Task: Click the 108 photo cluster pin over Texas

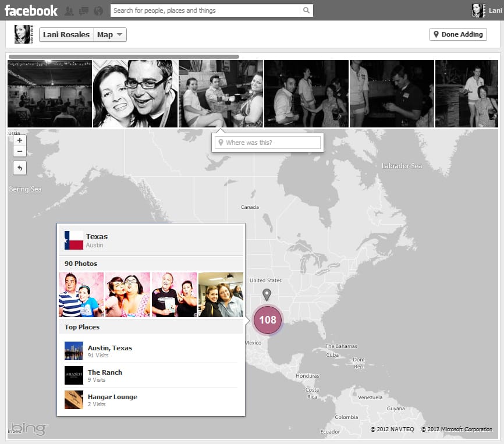Action: point(267,319)
